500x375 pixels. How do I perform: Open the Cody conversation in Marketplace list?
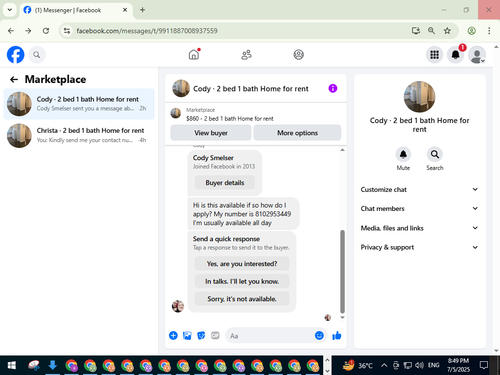[79, 104]
